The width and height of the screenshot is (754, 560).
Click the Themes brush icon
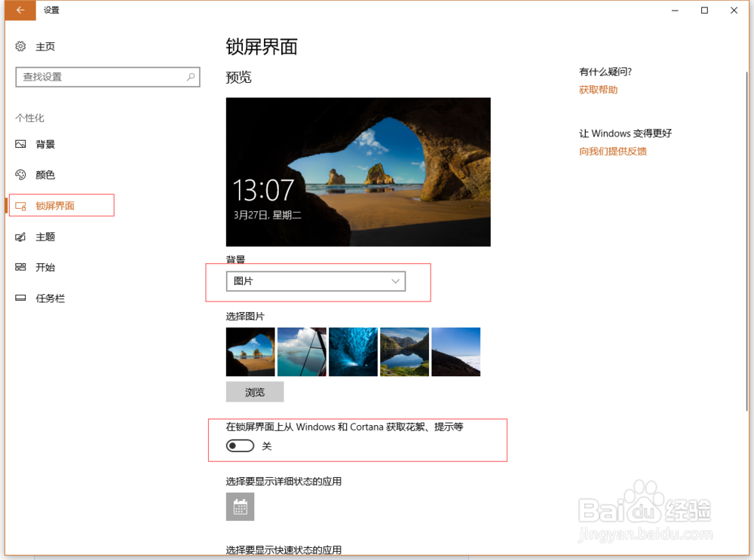pos(20,237)
